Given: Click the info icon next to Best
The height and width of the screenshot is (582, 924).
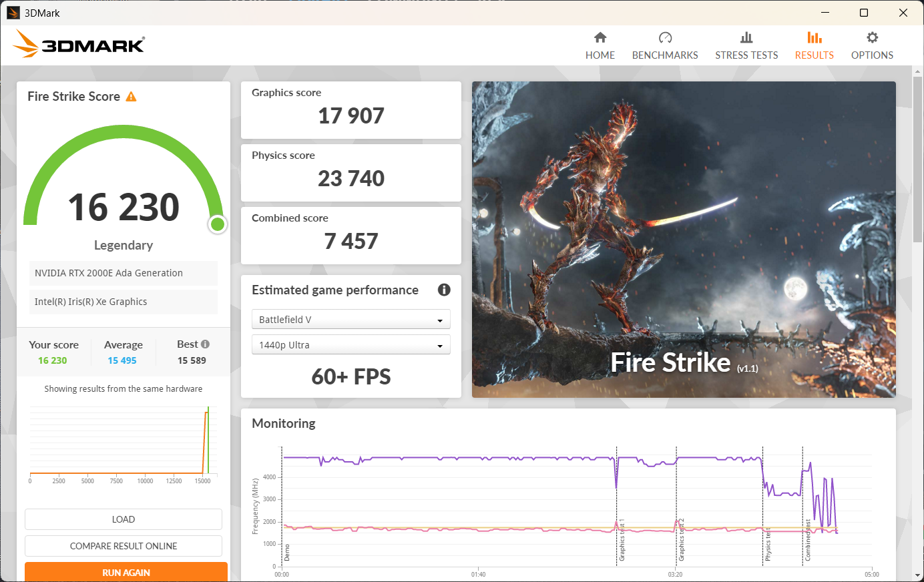Looking at the screenshot, I should click(x=206, y=344).
